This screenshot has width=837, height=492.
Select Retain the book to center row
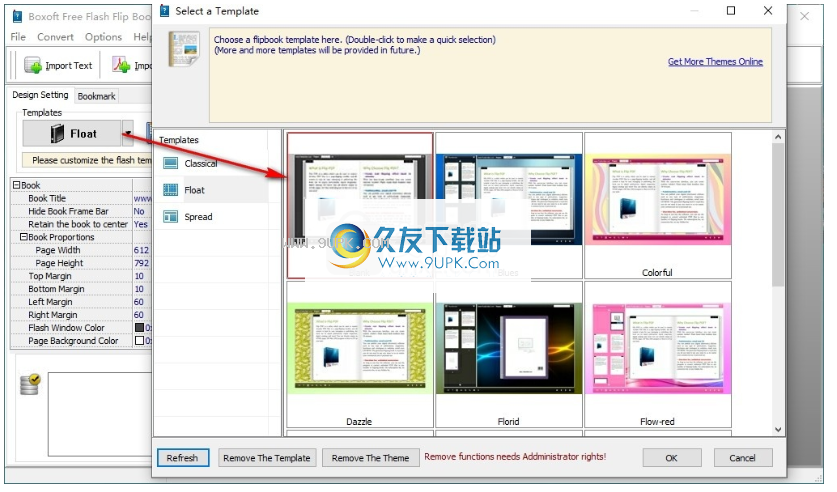pyautogui.click(x=81, y=224)
